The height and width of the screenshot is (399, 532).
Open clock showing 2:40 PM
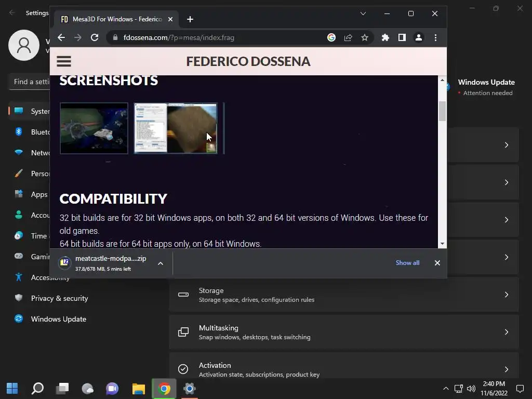click(x=494, y=389)
